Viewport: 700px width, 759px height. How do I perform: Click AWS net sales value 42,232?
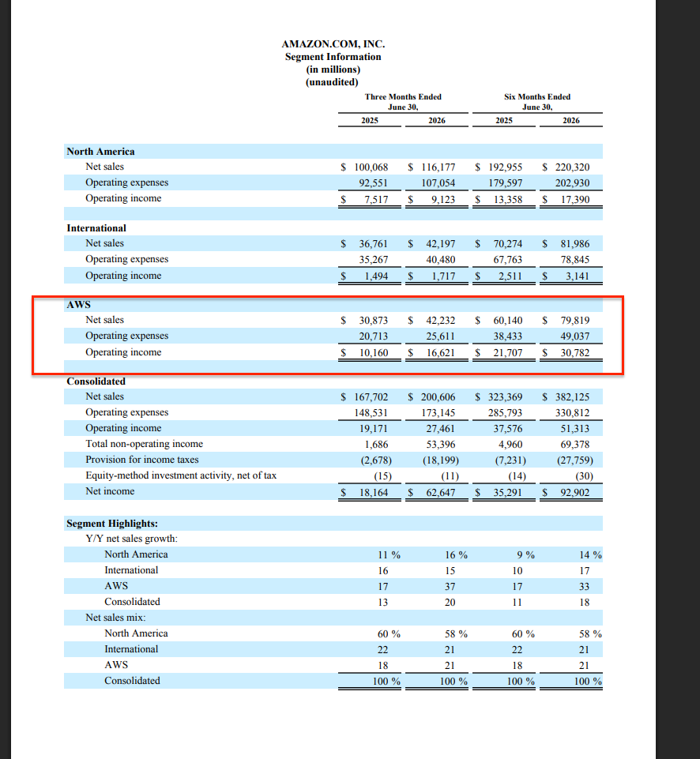441,320
